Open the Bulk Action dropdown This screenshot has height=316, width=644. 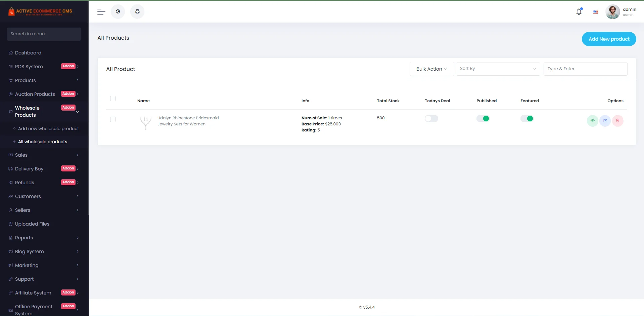[x=431, y=69]
